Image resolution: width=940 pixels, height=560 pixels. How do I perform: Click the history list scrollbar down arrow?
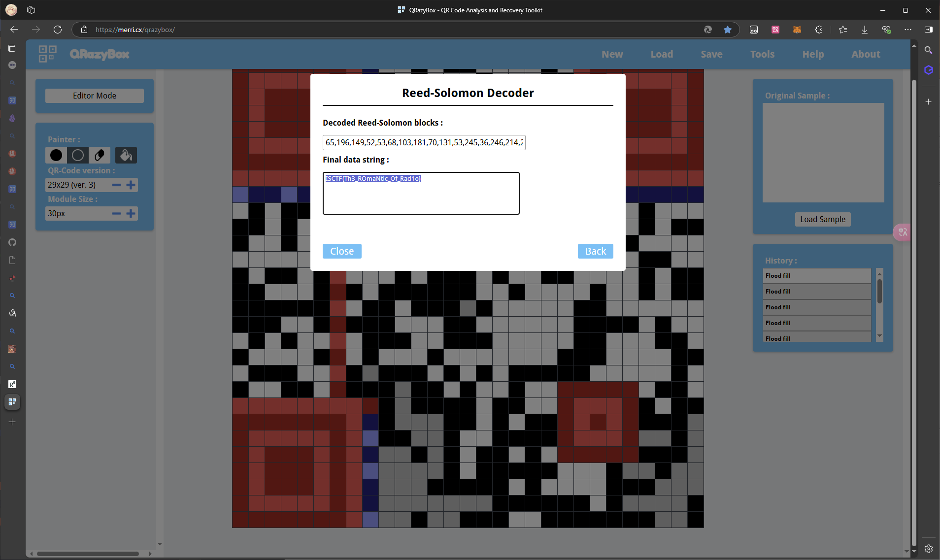879,336
